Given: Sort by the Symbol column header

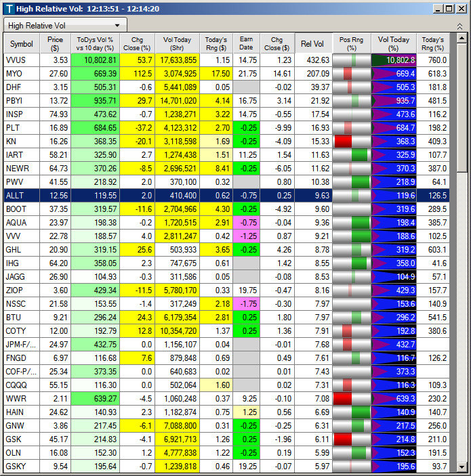Looking at the screenshot, I should (21, 44).
